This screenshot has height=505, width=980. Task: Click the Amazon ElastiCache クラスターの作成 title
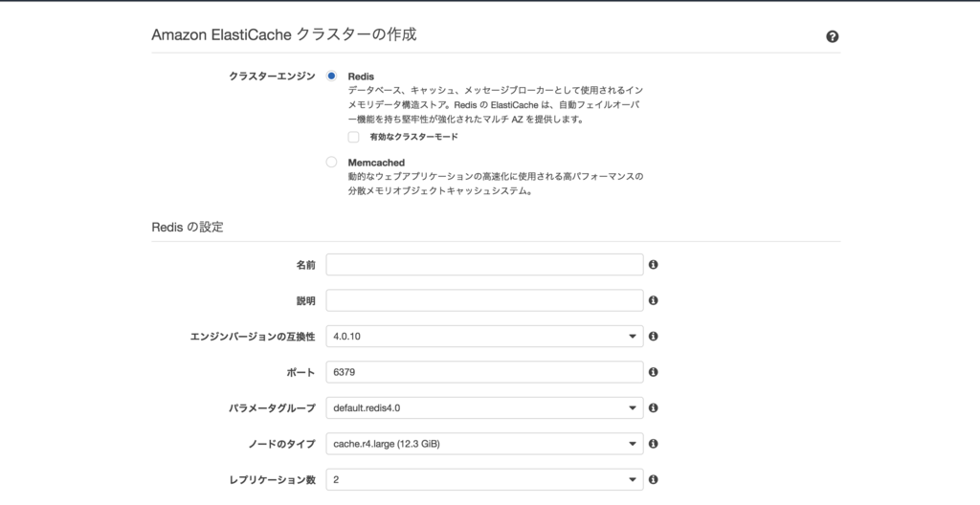(283, 34)
